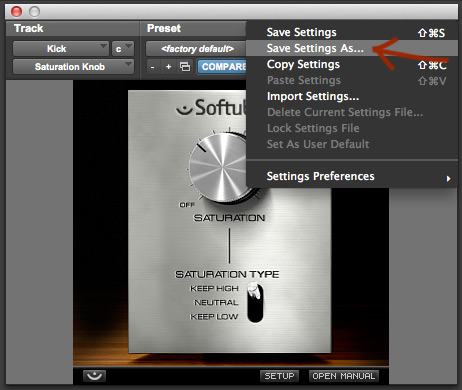Choose Import Settings... menu item
Screen dimensions: 462x390
352,96
